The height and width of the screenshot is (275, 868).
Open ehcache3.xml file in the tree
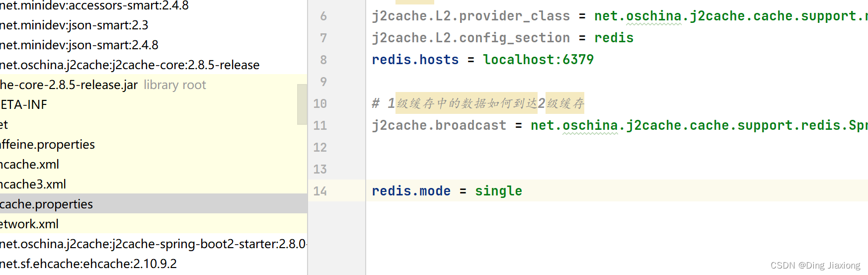tap(33, 184)
